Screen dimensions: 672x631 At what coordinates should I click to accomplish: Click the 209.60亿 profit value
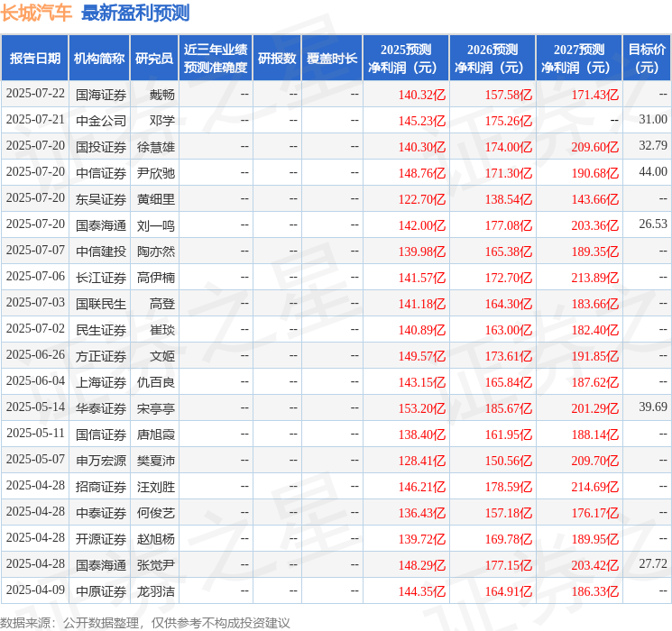point(594,147)
